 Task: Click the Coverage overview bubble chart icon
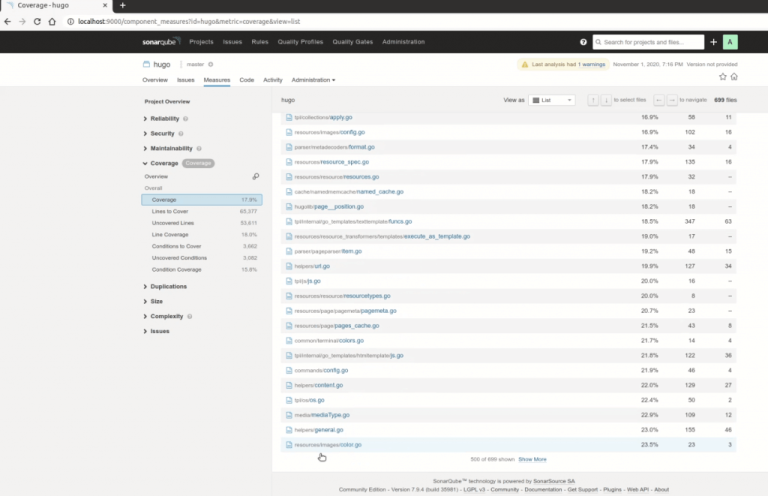[x=255, y=176]
